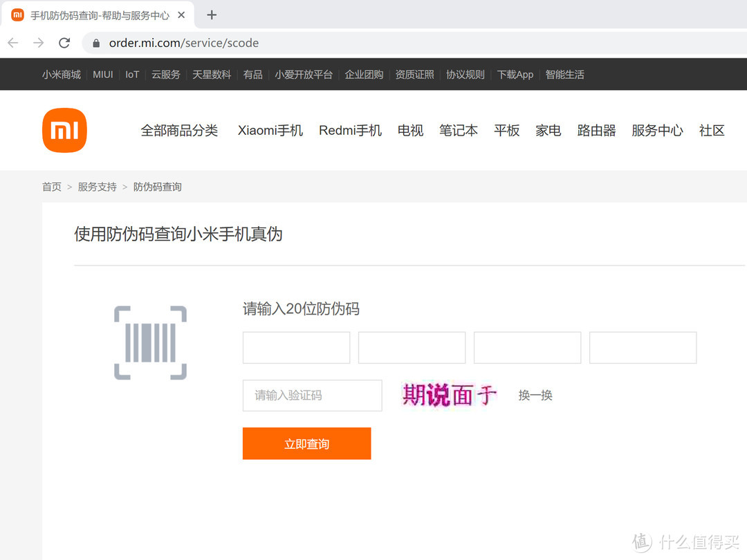Open MIUI link in the top bar
Image resolution: width=747 pixels, height=560 pixels.
point(103,75)
